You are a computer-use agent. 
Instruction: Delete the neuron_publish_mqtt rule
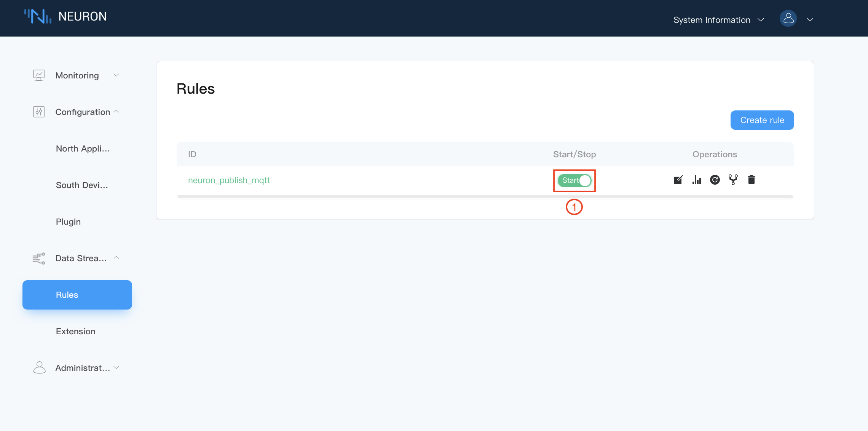coord(751,179)
